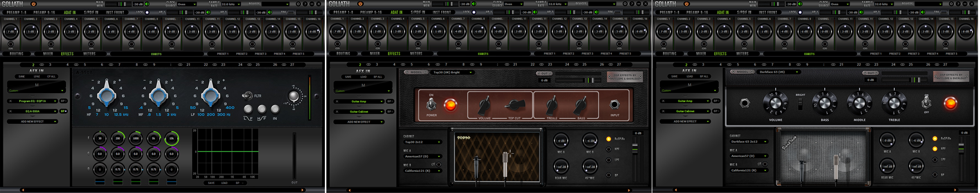Open Darkface 65 (US) model dropdown
Image resolution: width=980 pixels, height=193 pixels.
click(779, 72)
